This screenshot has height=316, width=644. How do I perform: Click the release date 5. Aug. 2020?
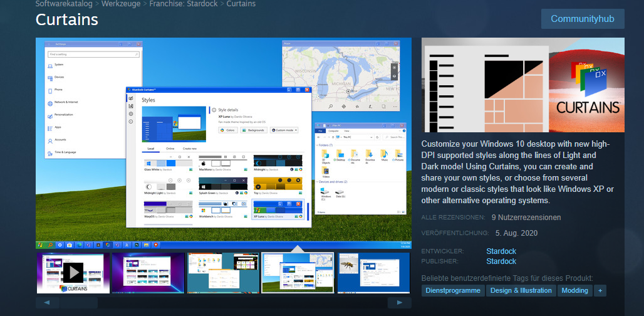[516, 233]
